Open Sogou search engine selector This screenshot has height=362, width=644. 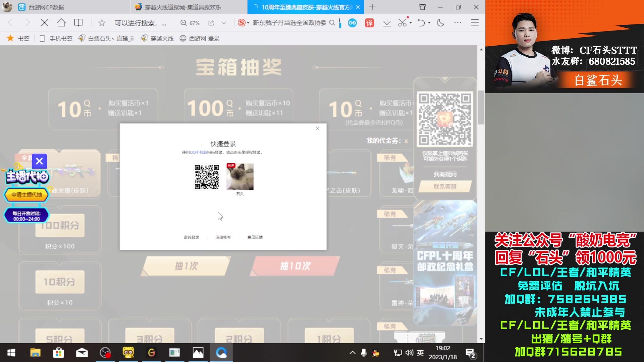(x=243, y=23)
